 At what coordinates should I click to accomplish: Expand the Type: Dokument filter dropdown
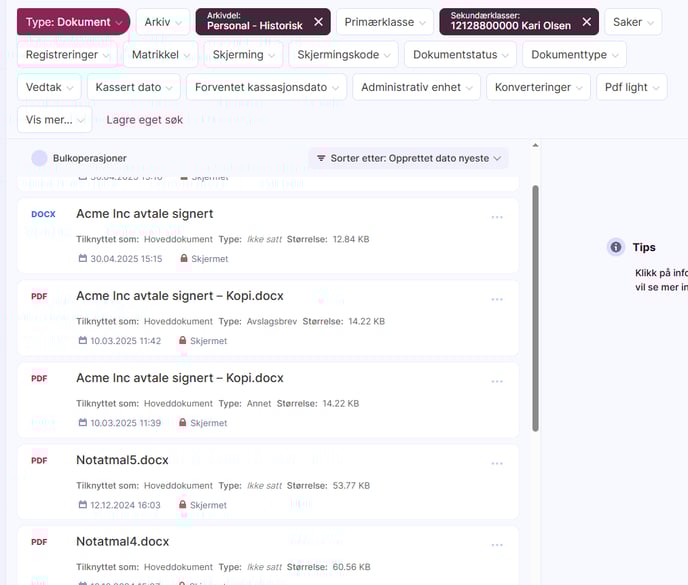[x=73, y=22]
